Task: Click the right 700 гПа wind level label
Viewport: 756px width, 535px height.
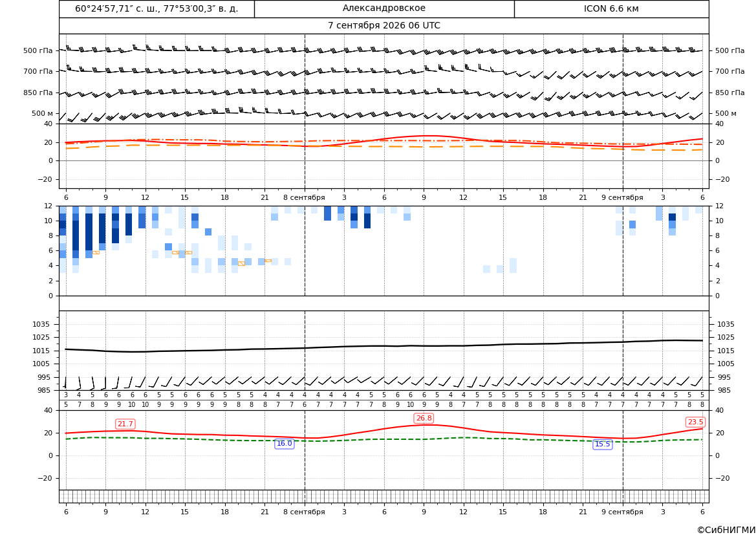Action: tap(730, 71)
